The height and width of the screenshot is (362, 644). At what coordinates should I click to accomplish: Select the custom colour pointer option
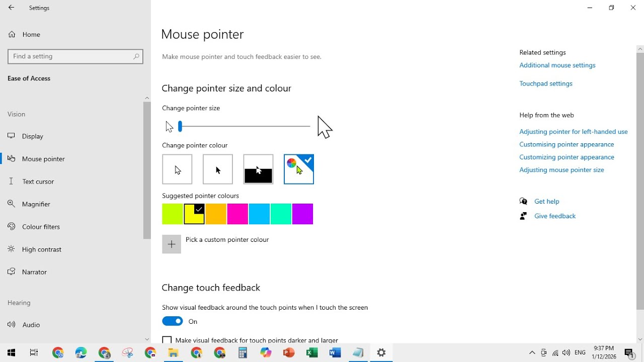click(x=299, y=169)
